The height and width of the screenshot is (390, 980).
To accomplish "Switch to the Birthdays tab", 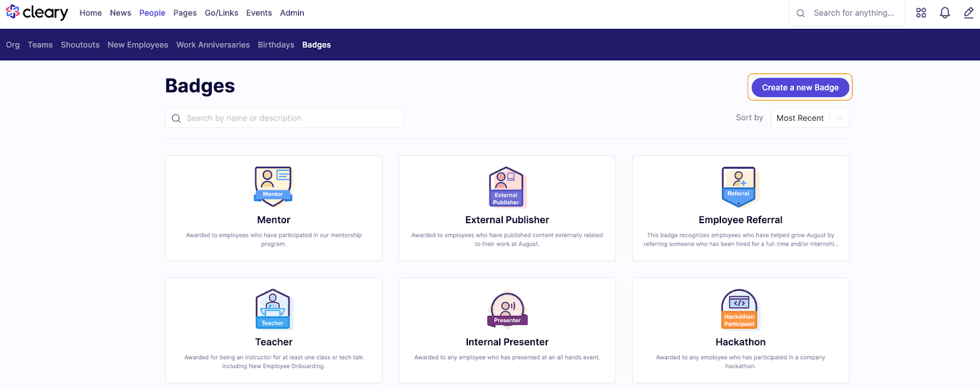I will tap(276, 45).
